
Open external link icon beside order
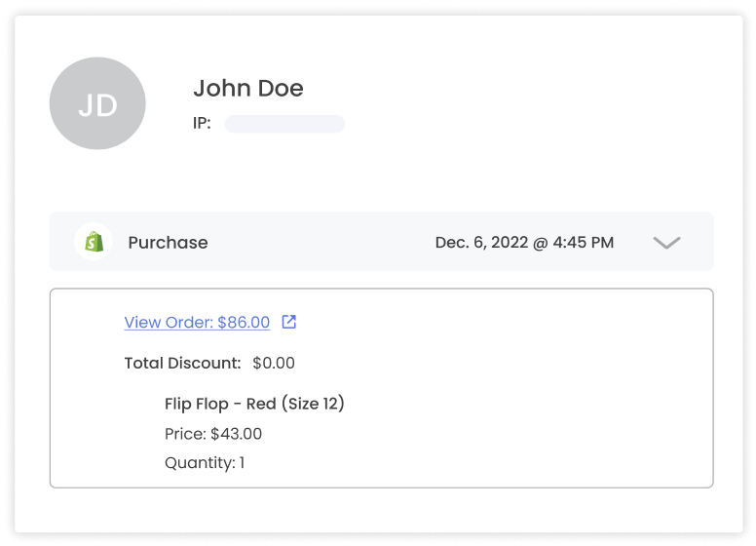coord(288,322)
